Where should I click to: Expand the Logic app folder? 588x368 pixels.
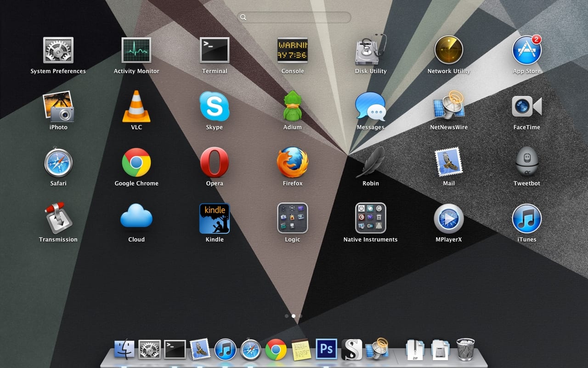[293, 218]
